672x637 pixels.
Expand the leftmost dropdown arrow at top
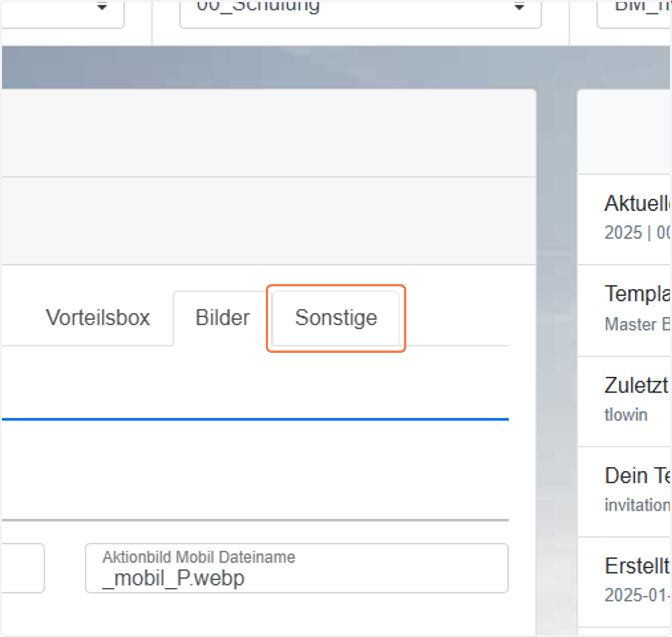click(x=102, y=7)
